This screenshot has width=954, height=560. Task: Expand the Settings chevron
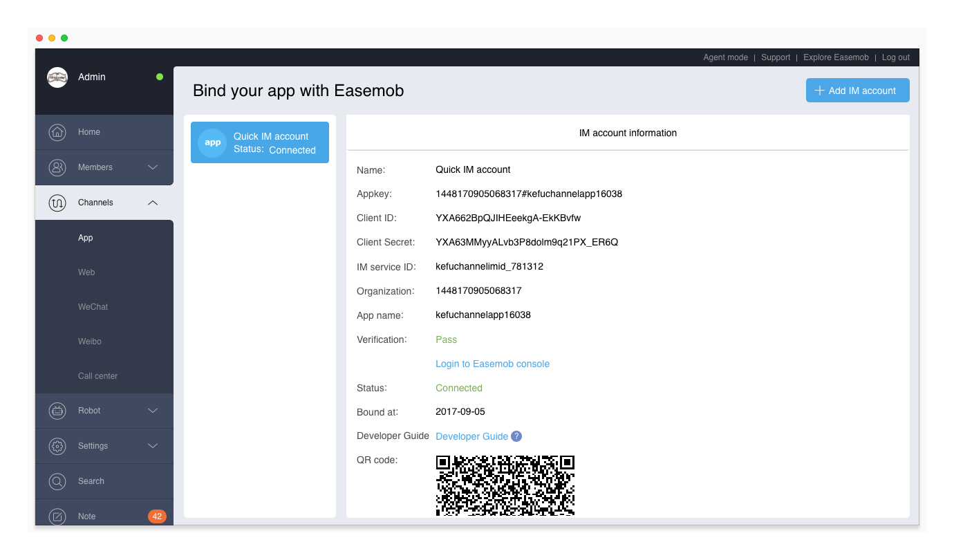coord(153,446)
